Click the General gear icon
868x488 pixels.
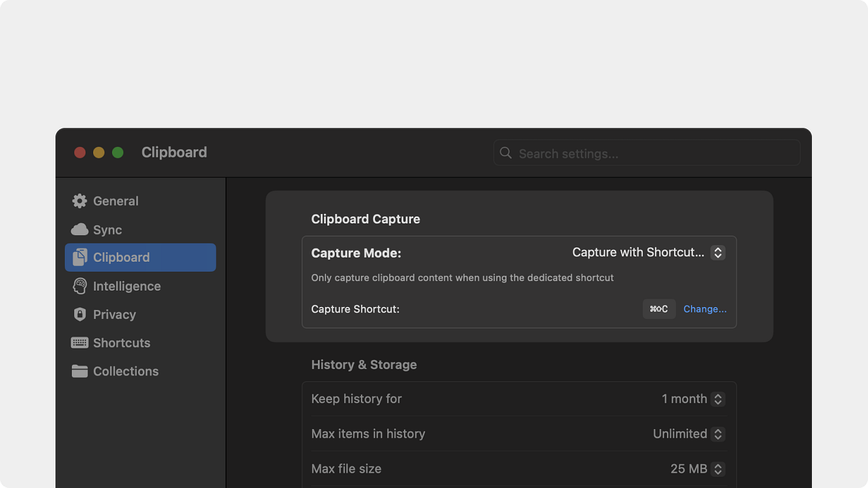click(x=79, y=201)
